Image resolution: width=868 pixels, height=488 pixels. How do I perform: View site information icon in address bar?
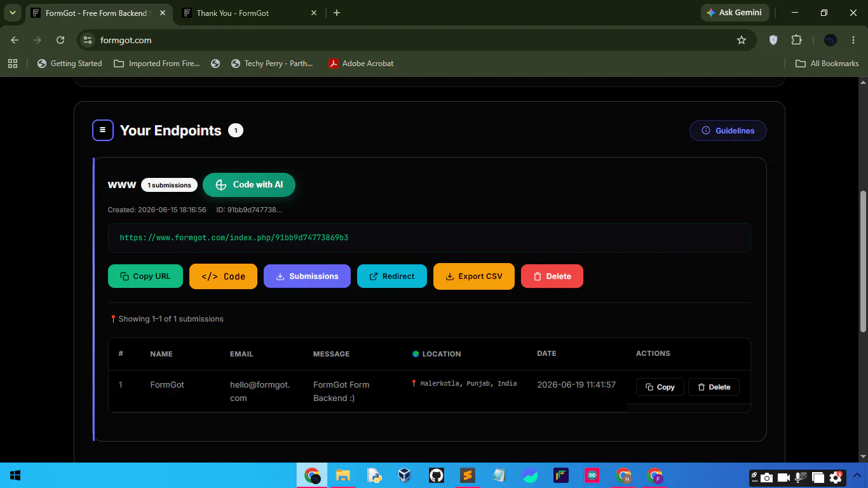pos(88,40)
